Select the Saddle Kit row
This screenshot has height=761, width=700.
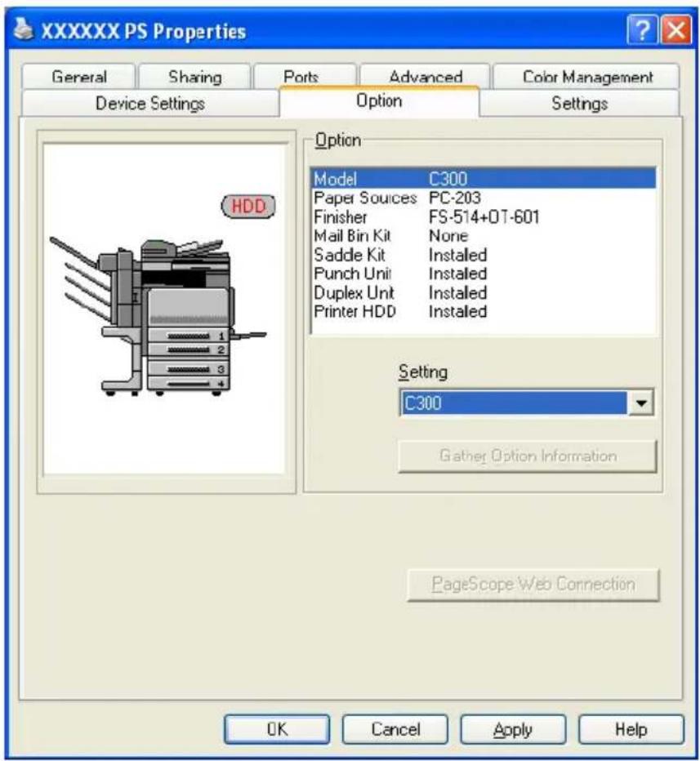483,254
